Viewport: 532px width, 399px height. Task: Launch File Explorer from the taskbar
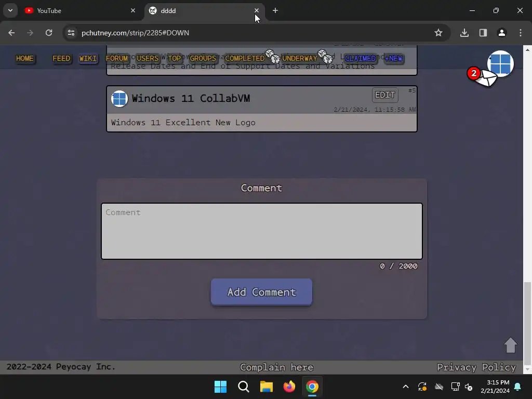[x=267, y=387]
